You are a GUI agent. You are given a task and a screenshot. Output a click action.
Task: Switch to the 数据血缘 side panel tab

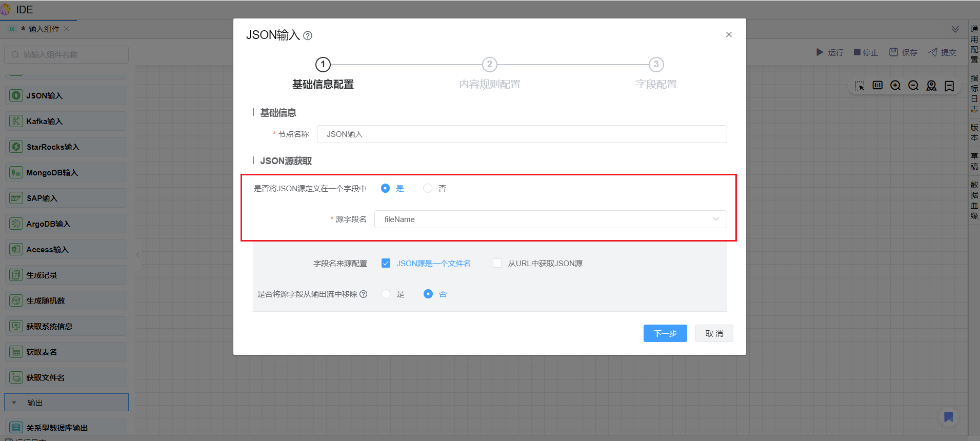974,200
